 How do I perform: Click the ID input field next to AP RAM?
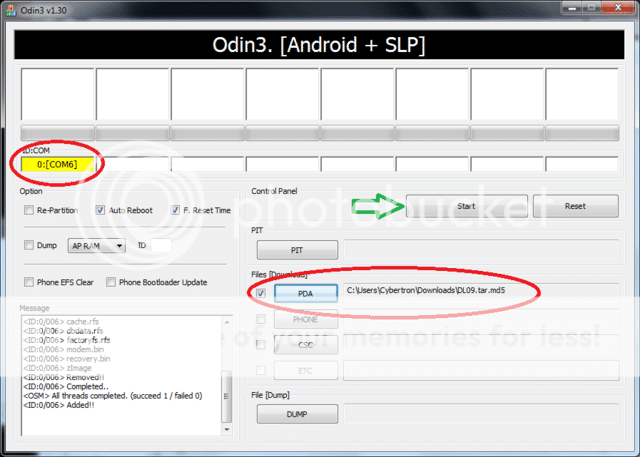click(x=159, y=246)
